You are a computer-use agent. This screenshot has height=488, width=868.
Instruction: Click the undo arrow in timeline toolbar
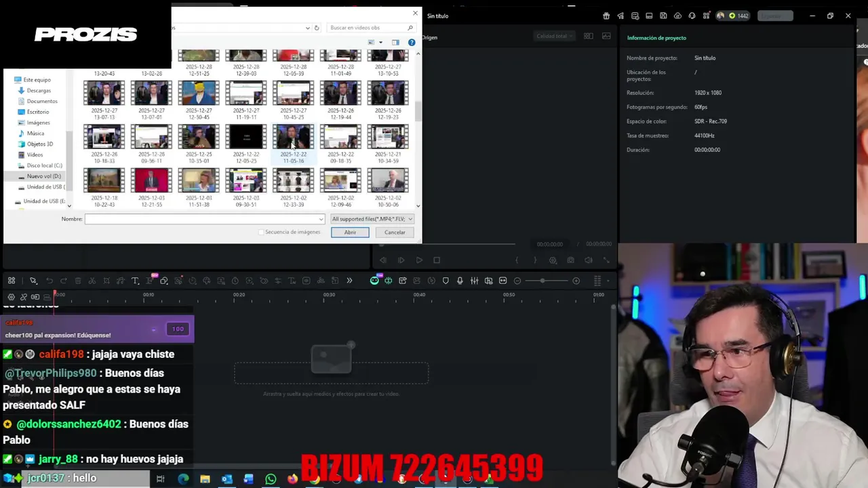(50, 281)
